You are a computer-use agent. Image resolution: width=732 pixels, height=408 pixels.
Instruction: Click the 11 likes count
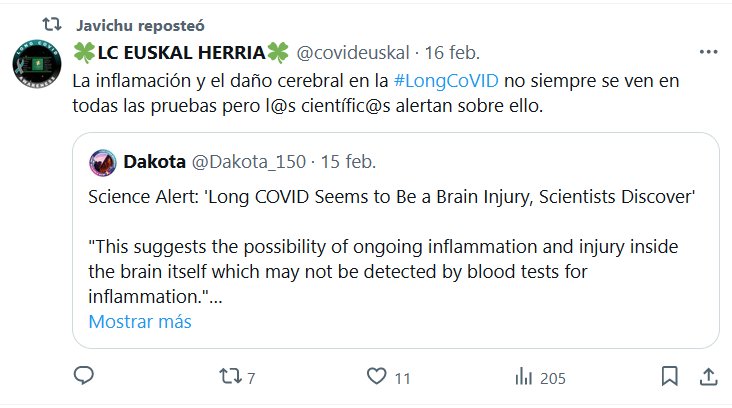click(403, 378)
